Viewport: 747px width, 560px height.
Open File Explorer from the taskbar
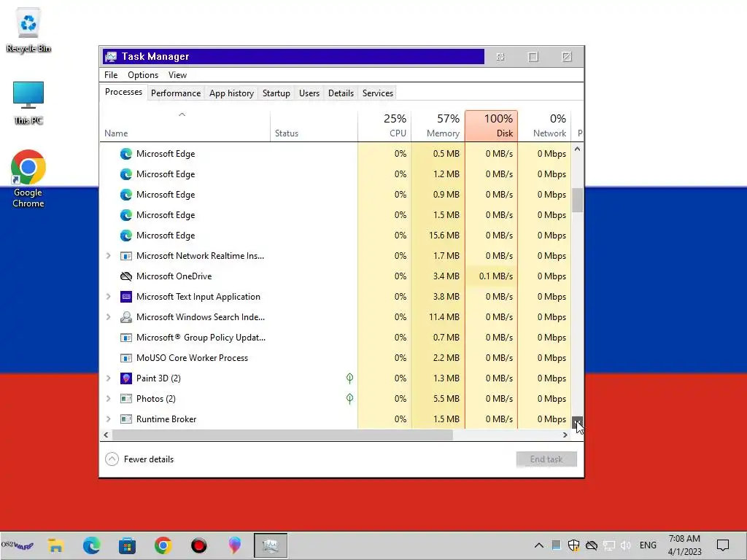pyautogui.click(x=55, y=545)
